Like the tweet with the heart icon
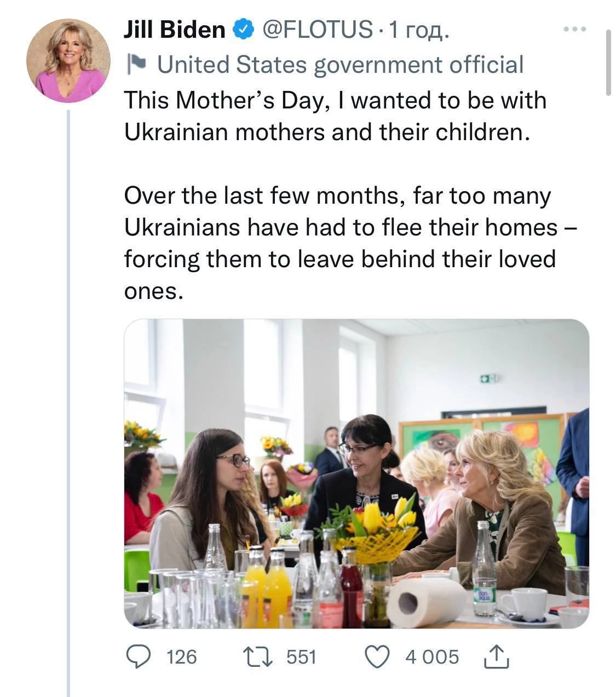Viewport: 616px width, 697px height. pyautogui.click(x=377, y=656)
